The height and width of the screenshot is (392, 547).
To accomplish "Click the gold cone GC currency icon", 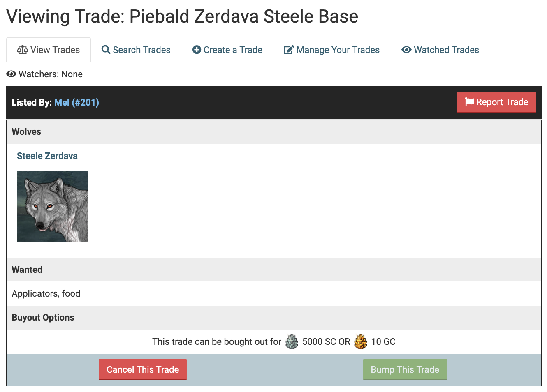I will click(x=361, y=341).
